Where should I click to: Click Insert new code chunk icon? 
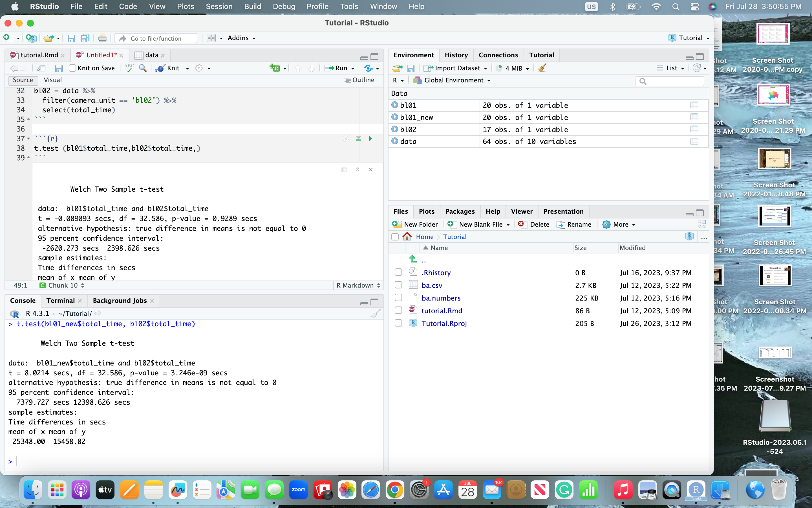275,68
